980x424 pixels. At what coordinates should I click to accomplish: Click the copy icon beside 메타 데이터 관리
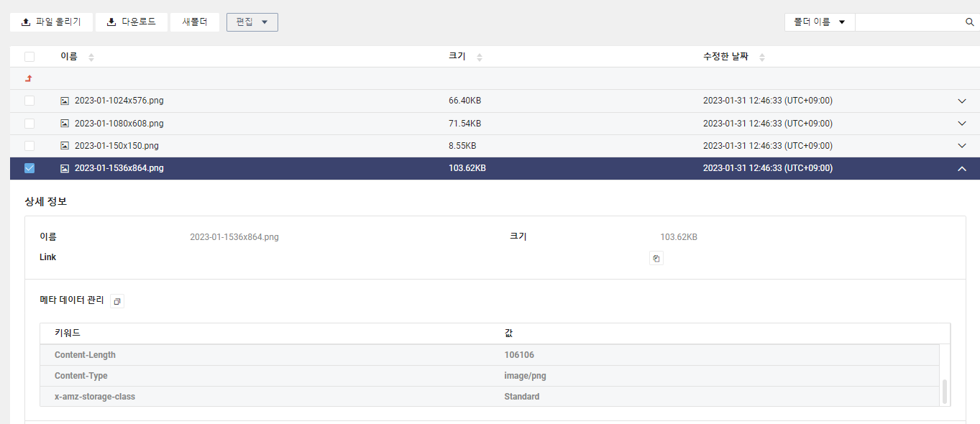[116, 300]
